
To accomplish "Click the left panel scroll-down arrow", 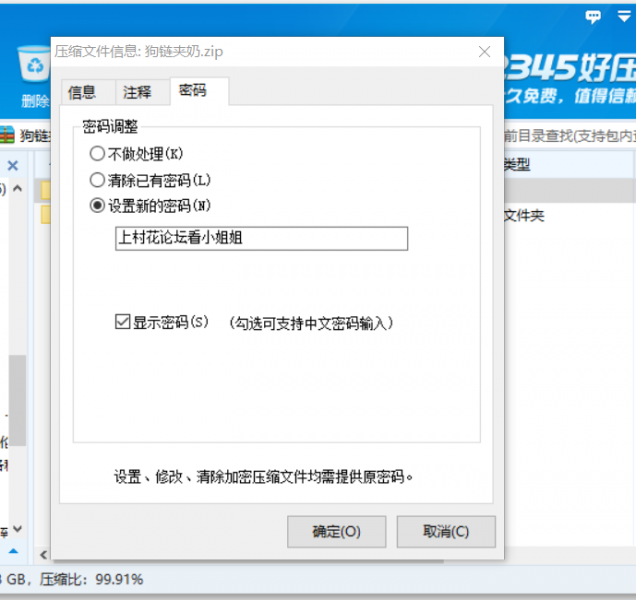I will click(17, 529).
